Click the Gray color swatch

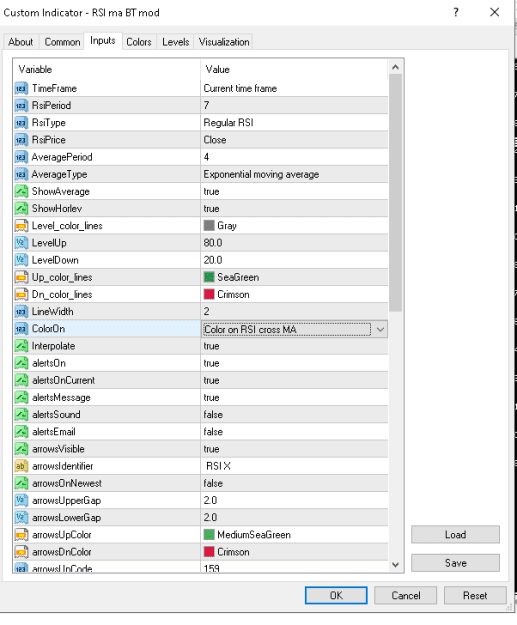(x=209, y=226)
